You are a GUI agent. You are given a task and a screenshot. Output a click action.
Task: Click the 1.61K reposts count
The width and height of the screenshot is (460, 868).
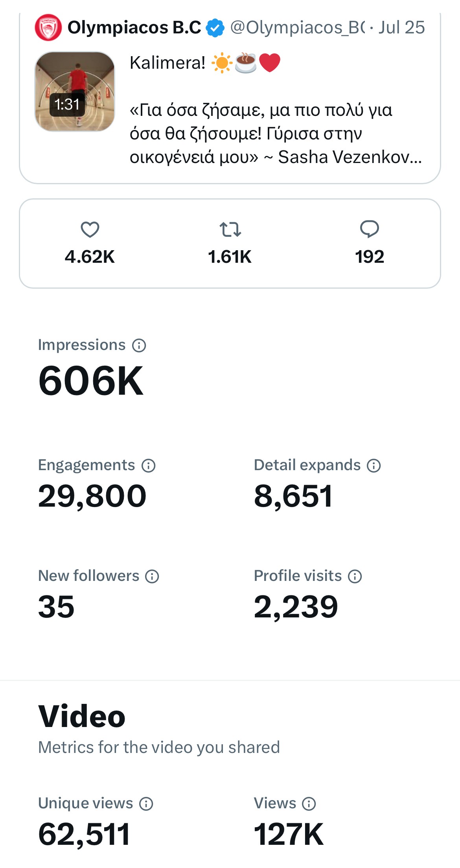point(230,257)
